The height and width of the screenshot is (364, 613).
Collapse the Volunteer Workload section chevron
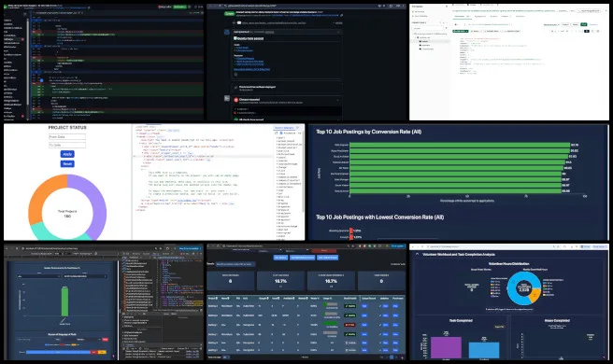coord(417,254)
